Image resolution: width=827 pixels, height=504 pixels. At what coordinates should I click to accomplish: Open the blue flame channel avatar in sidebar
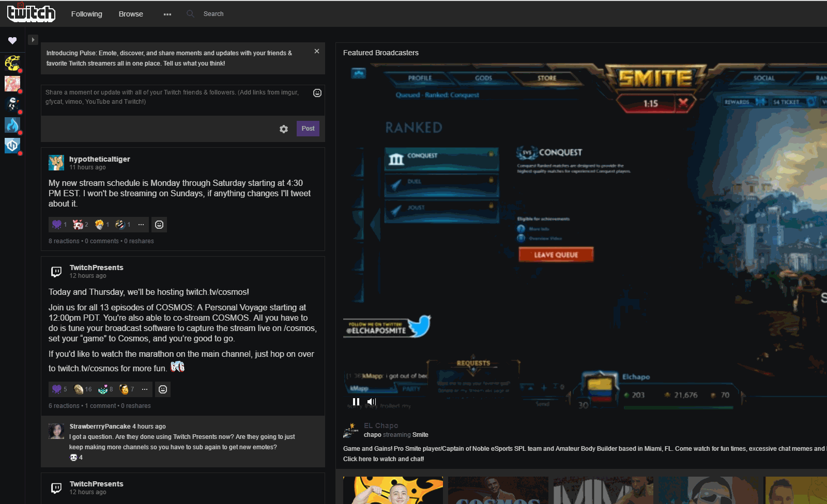(12, 125)
